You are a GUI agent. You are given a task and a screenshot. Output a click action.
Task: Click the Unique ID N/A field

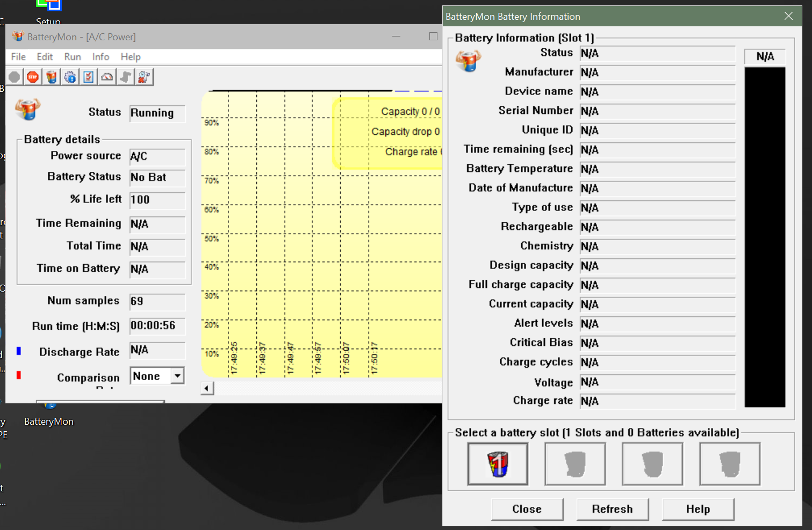tap(658, 130)
